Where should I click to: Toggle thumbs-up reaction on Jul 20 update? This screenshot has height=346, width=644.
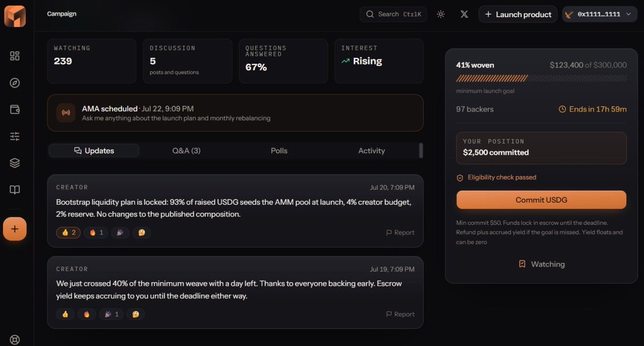tap(69, 233)
